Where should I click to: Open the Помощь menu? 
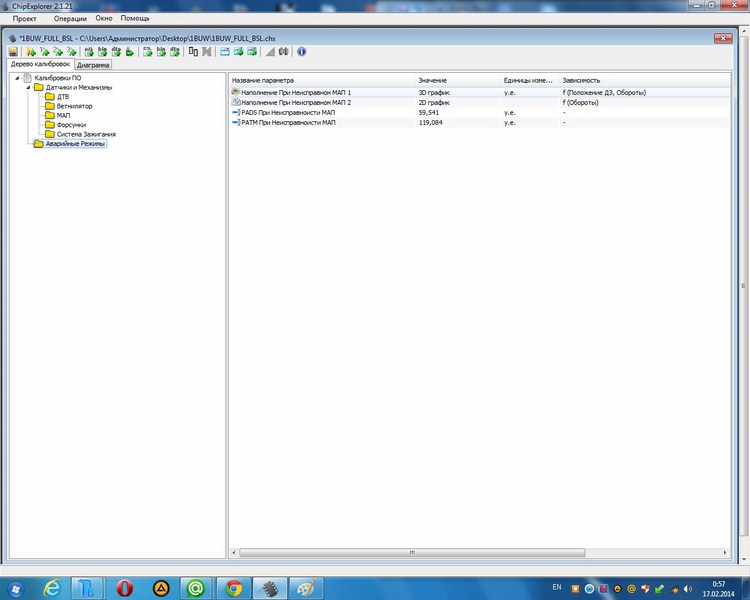coord(135,19)
